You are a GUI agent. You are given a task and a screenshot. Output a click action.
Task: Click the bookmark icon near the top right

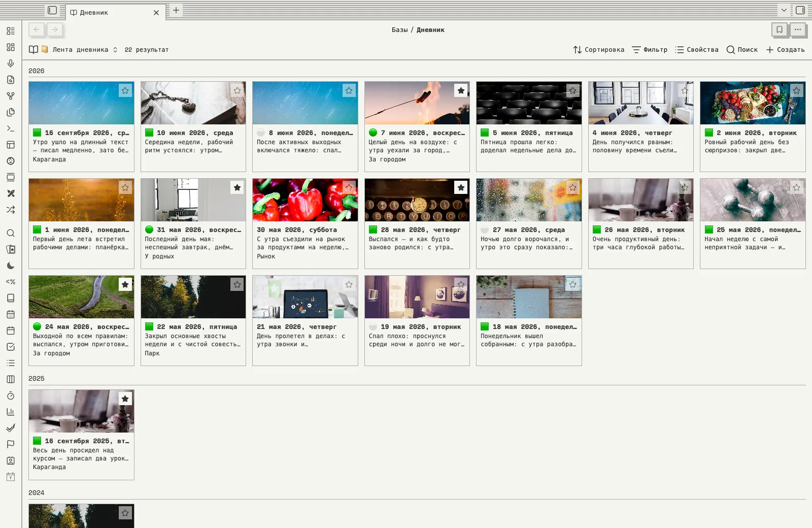tap(780, 29)
